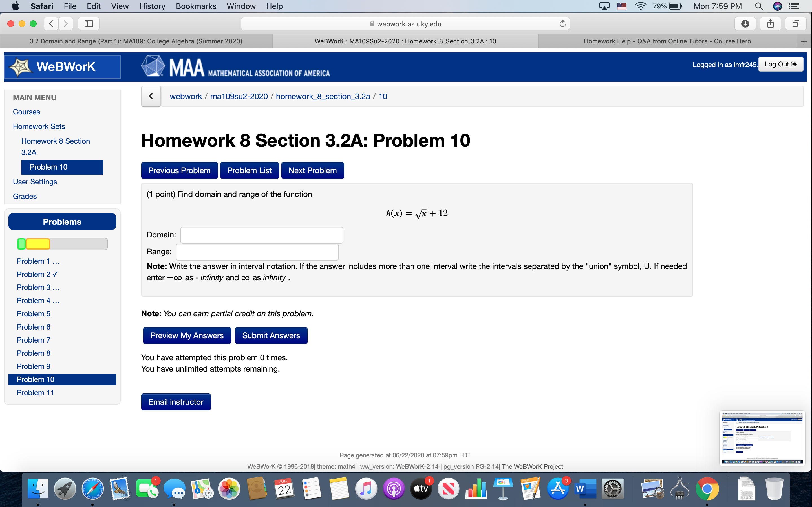The width and height of the screenshot is (812, 507).
Task: Switch to the Course Hero homework help tab
Action: coord(667,41)
